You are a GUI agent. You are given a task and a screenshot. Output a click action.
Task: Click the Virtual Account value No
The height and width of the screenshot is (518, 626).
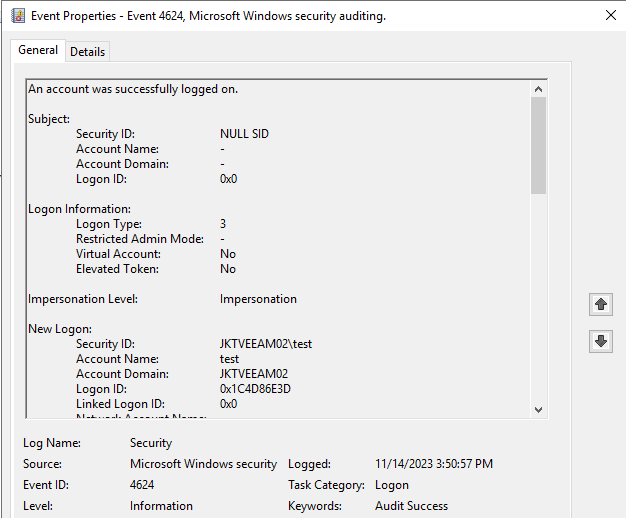228,254
